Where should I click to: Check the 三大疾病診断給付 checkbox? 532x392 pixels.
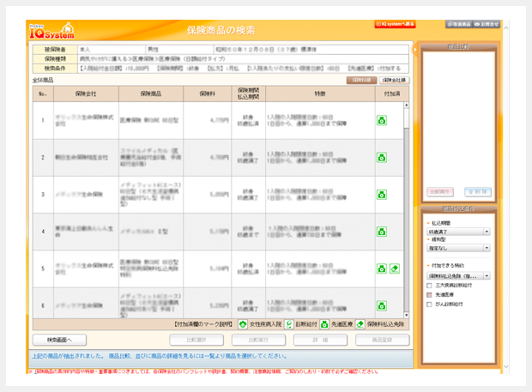pos(430,286)
